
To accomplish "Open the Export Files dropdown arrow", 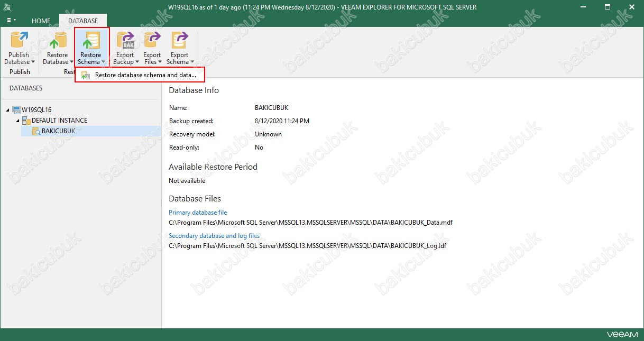I will (x=159, y=62).
